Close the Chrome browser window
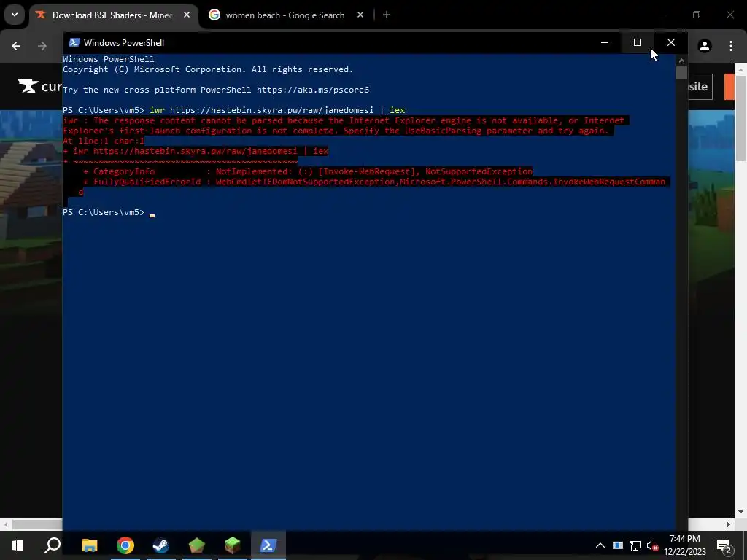This screenshot has height=560, width=747. (x=729, y=15)
